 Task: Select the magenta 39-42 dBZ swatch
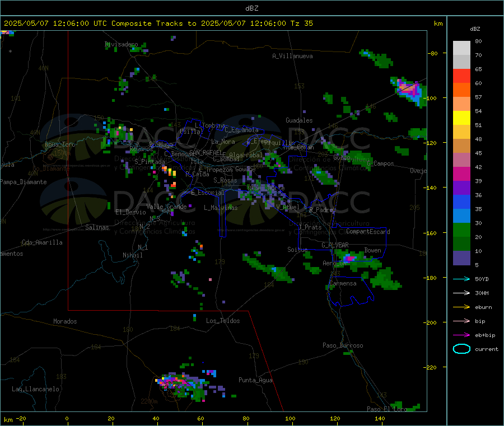tap(461, 174)
